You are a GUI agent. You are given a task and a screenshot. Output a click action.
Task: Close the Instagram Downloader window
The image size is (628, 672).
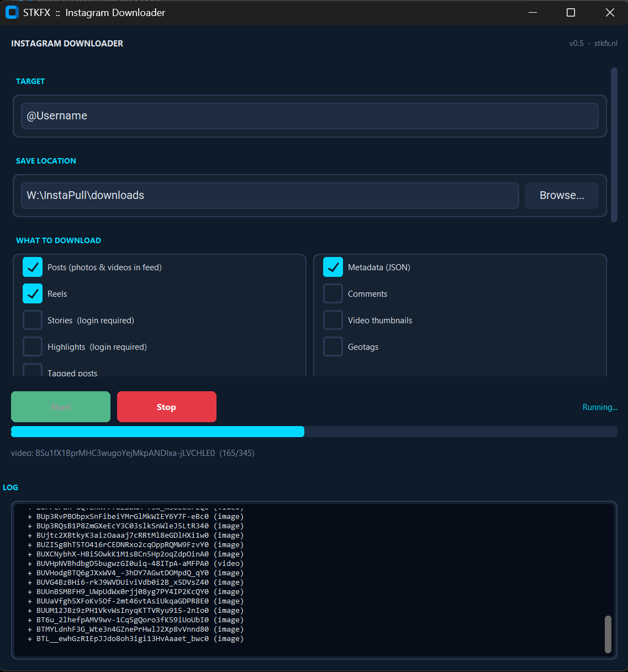click(x=610, y=13)
